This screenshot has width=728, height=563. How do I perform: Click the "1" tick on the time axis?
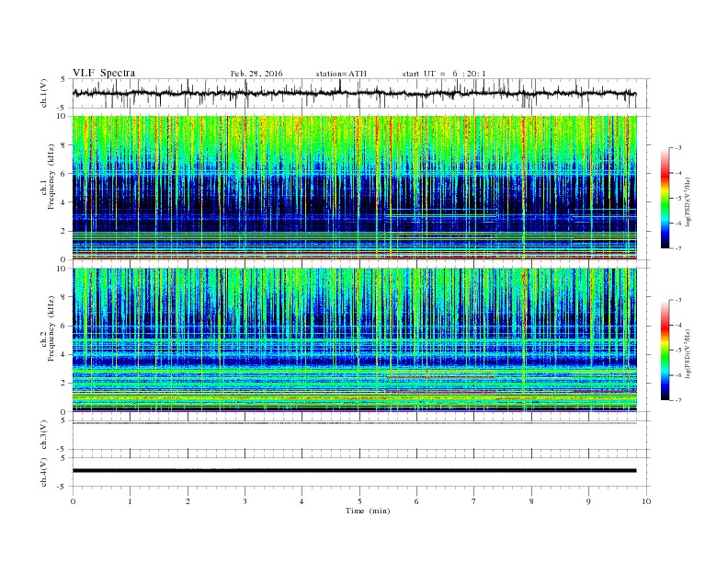(130, 501)
